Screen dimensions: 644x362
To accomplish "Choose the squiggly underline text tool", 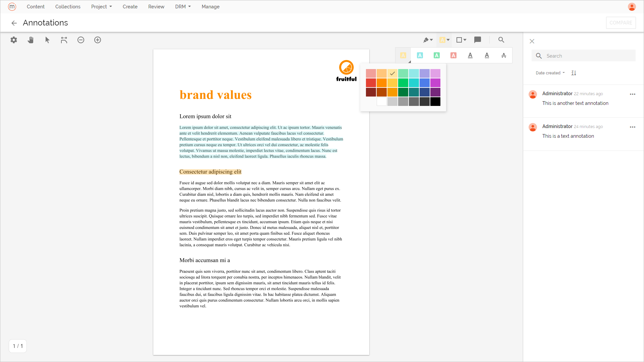I will coord(487,55).
